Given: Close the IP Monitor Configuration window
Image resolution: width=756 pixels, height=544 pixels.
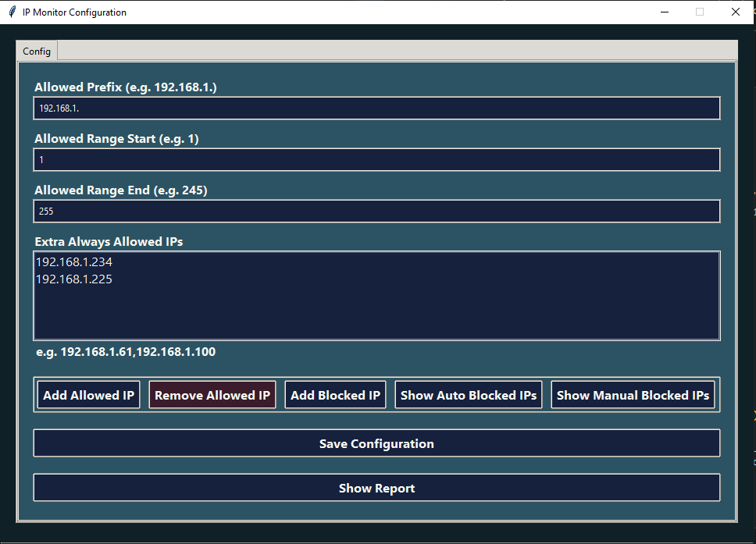Looking at the screenshot, I should pos(736,12).
